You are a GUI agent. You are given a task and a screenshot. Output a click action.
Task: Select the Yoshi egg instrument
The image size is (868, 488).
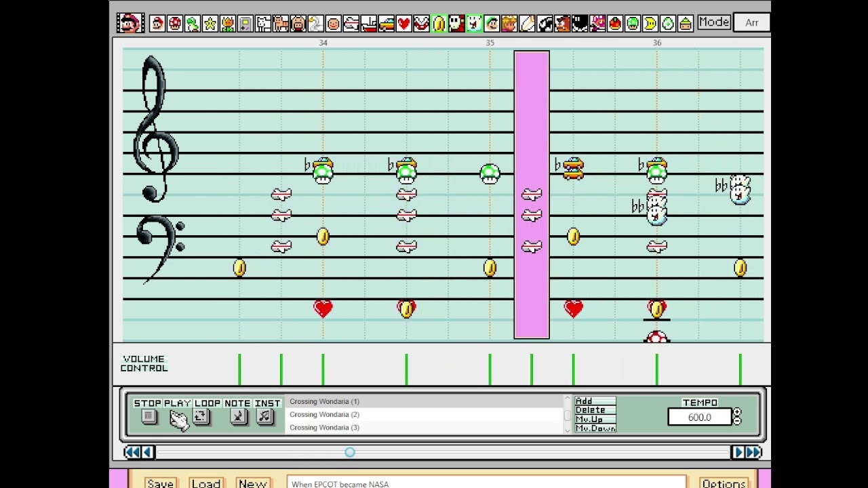669,24
